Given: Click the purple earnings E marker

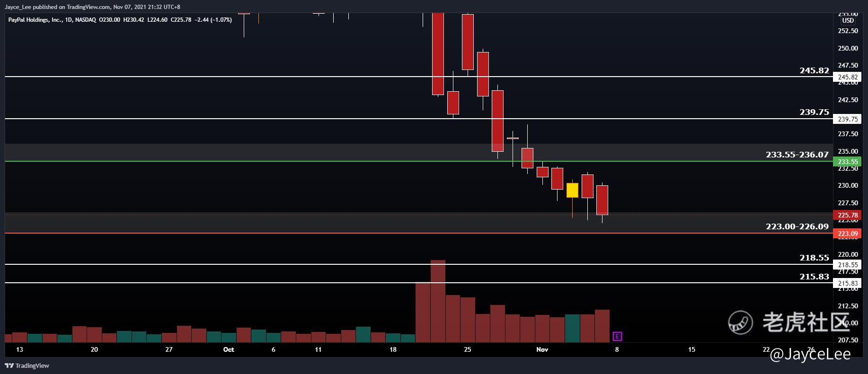Looking at the screenshot, I should tap(617, 337).
